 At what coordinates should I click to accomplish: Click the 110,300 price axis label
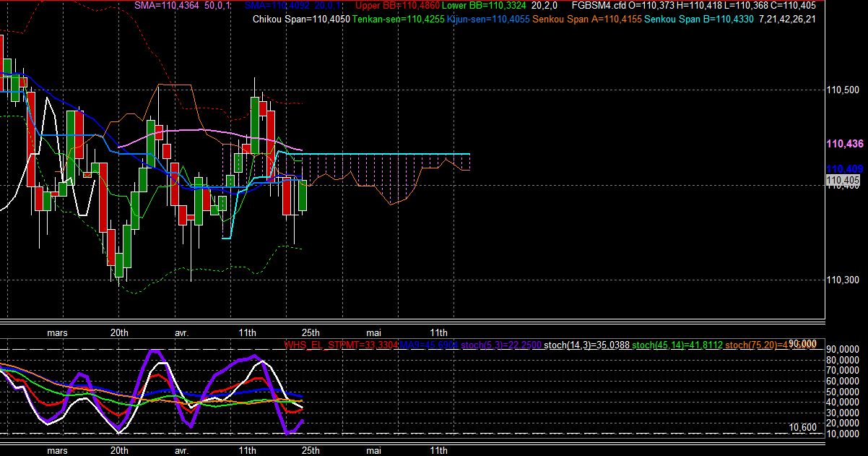point(843,280)
